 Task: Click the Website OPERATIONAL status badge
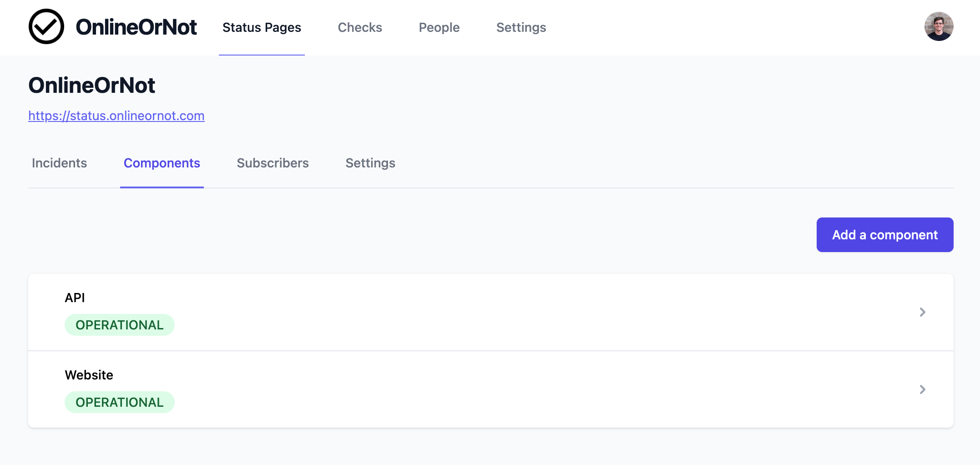(x=120, y=402)
